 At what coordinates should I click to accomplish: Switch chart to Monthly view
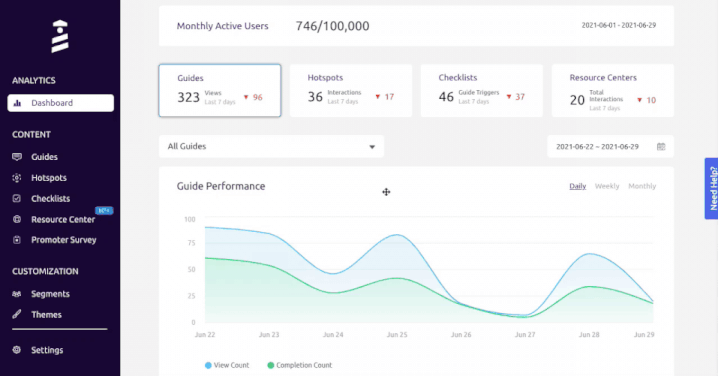pyautogui.click(x=642, y=186)
